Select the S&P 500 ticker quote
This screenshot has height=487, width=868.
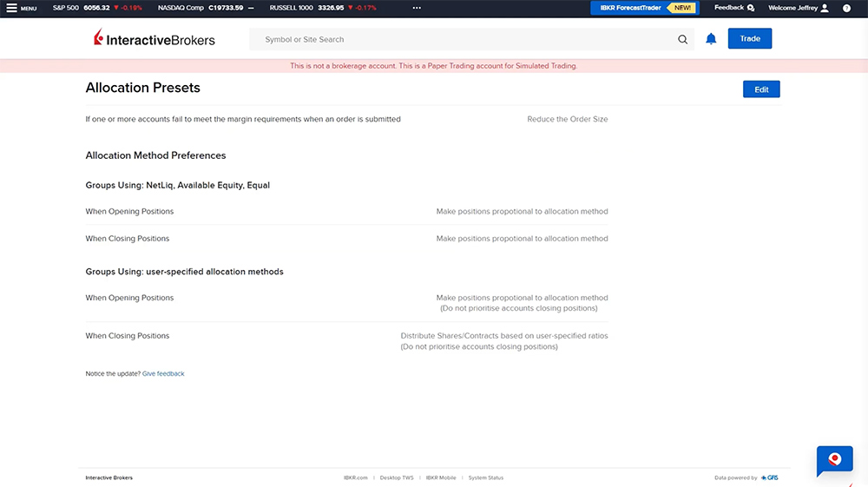coord(97,8)
